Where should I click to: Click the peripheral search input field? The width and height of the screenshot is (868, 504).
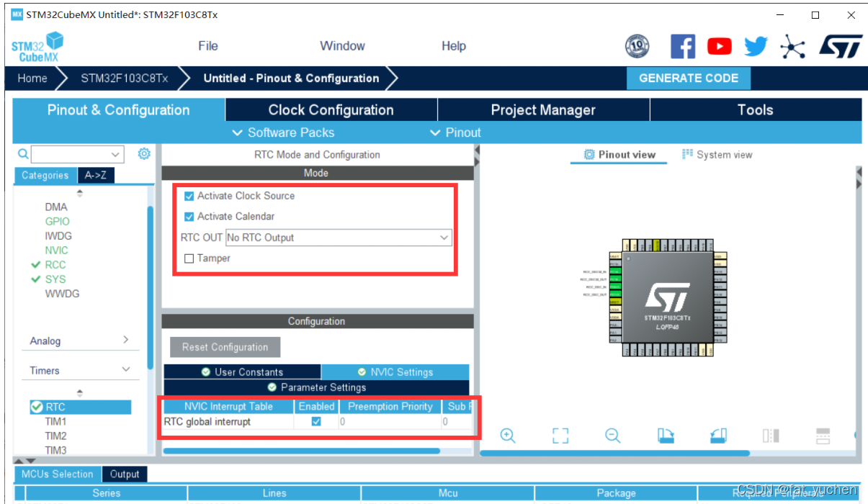(71, 154)
